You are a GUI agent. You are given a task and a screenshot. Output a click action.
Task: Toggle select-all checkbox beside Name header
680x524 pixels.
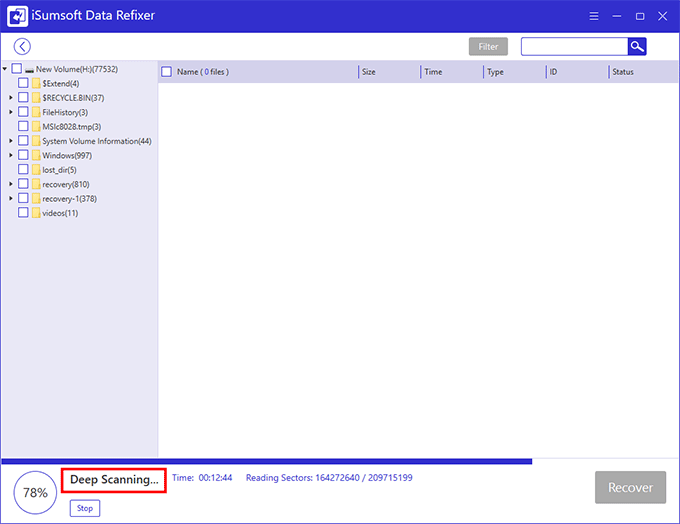167,72
